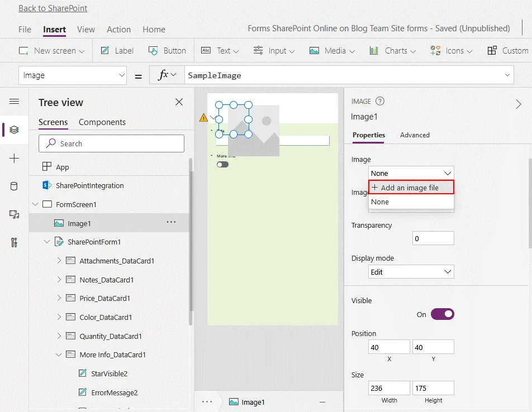The width and height of the screenshot is (532, 412).
Task: Open the Advanced tools icon in left rail
Action: coord(15,242)
